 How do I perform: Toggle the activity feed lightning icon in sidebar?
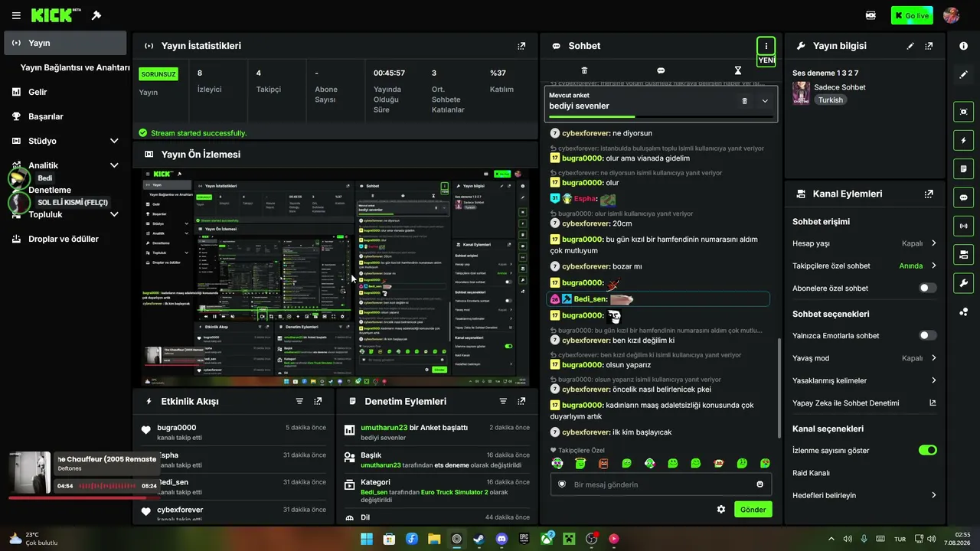pos(963,140)
